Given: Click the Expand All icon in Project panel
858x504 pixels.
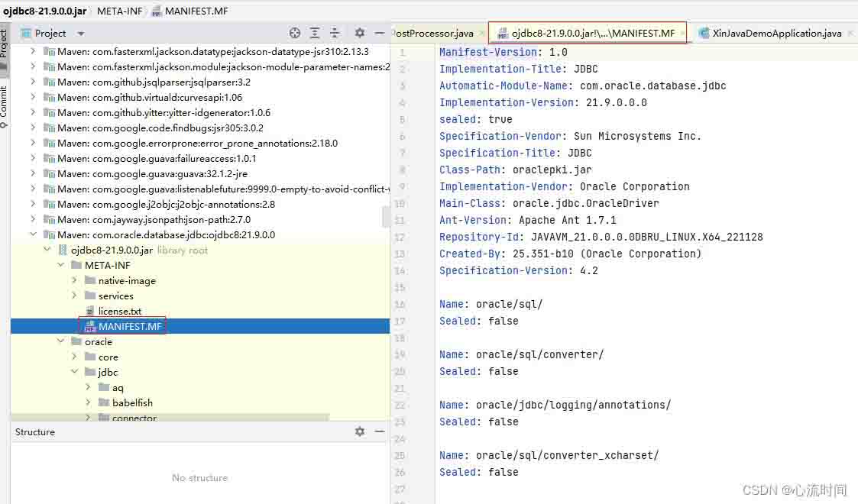Looking at the screenshot, I should click(x=315, y=33).
